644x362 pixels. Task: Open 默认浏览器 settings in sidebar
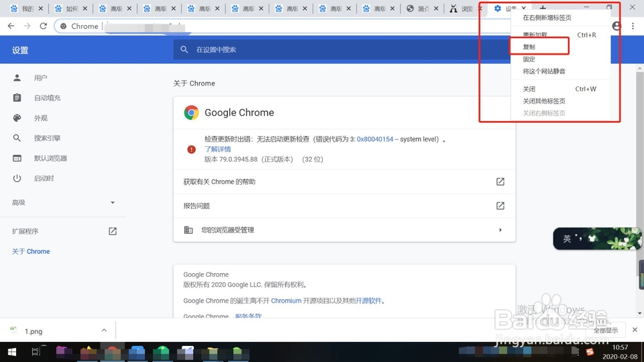point(50,158)
